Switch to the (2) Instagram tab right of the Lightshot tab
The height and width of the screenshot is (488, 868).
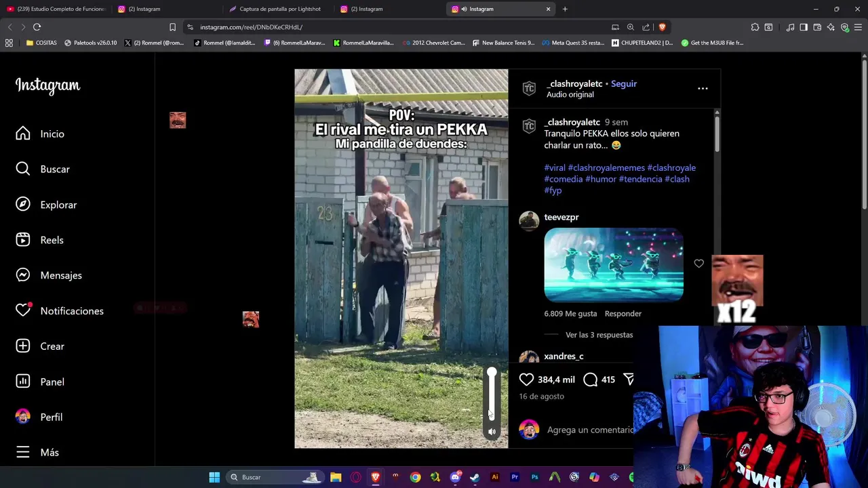390,9
